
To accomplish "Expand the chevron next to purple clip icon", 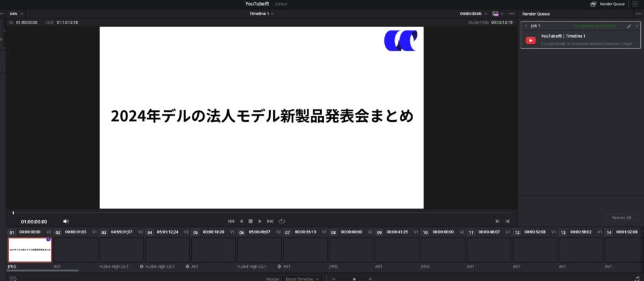I will tap(502, 14).
